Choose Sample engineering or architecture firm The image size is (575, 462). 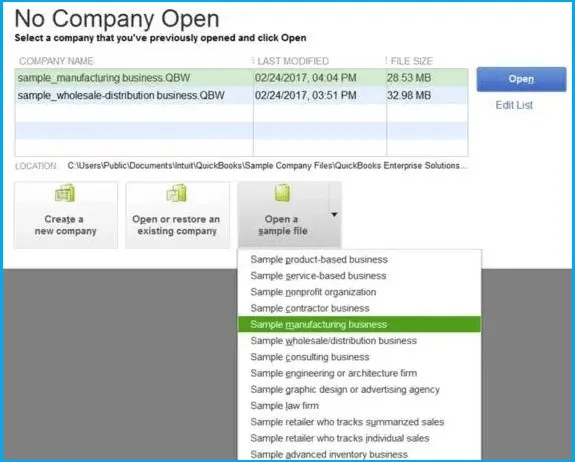[359, 373]
